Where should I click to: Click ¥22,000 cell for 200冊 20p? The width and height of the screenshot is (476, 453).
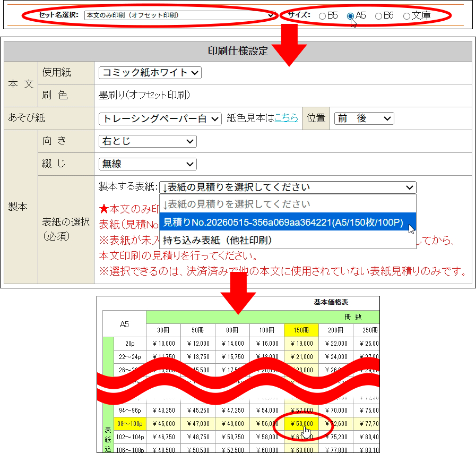point(336,343)
